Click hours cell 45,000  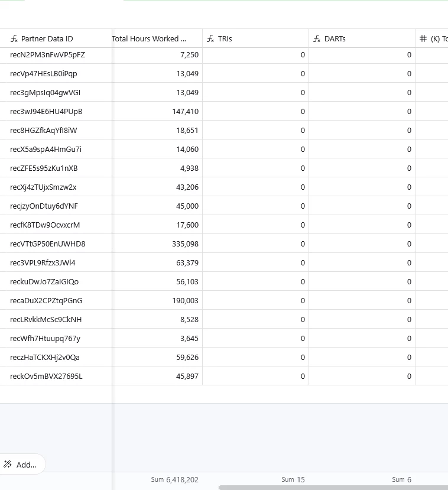(x=157, y=206)
